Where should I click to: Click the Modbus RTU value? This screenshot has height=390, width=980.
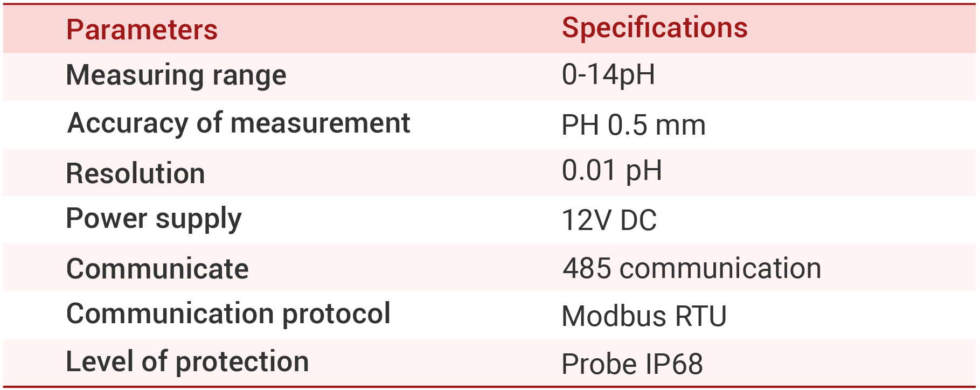(x=644, y=316)
